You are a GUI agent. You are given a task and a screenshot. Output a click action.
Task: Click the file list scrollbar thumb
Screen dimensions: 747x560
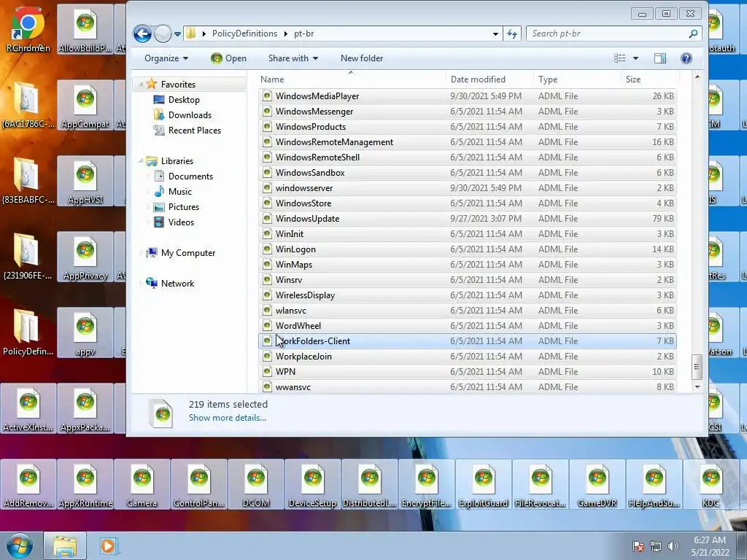pos(697,367)
